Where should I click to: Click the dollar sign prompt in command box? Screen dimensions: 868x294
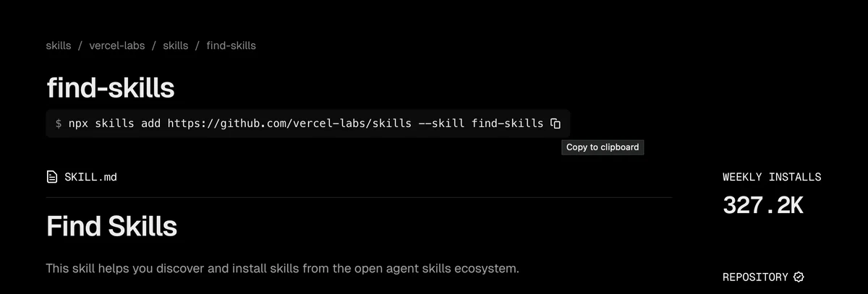click(x=59, y=124)
